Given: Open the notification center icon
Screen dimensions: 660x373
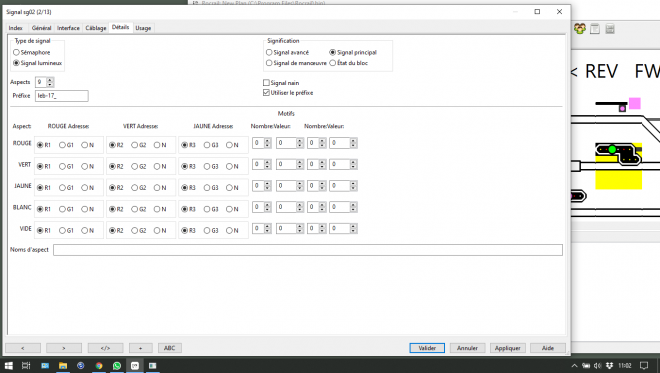Looking at the screenshot, I should [644, 365].
